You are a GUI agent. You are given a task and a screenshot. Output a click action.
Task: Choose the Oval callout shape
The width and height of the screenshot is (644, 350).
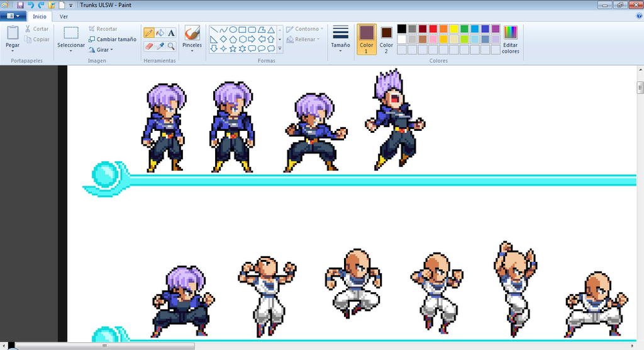click(x=261, y=48)
